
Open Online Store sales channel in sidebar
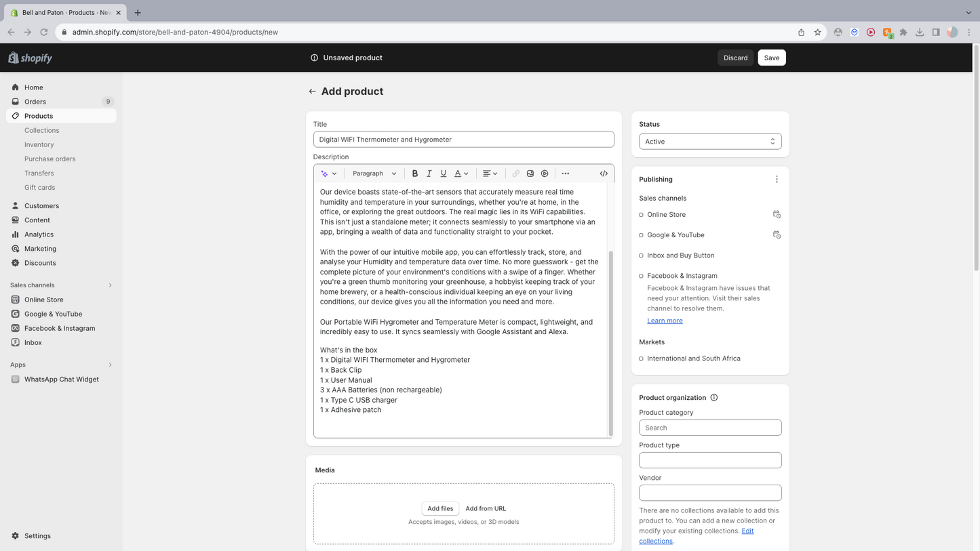pyautogui.click(x=61, y=300)
